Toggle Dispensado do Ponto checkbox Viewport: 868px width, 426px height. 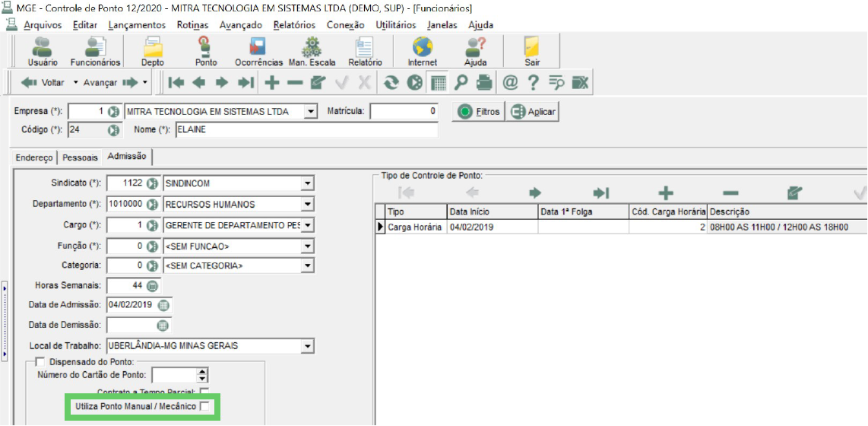tap(40, 362)
